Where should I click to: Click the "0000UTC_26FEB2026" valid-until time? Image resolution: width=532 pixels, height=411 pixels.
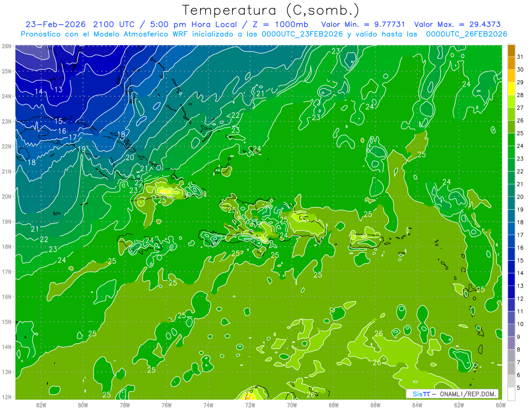pyautogui.click(x=466, y=34)
